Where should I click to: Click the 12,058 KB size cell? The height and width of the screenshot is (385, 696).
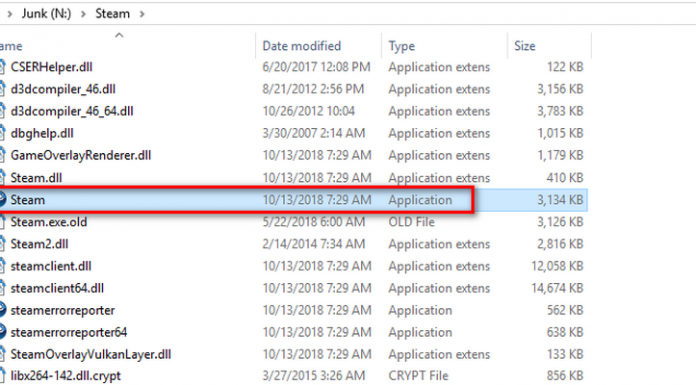point(558,266)
